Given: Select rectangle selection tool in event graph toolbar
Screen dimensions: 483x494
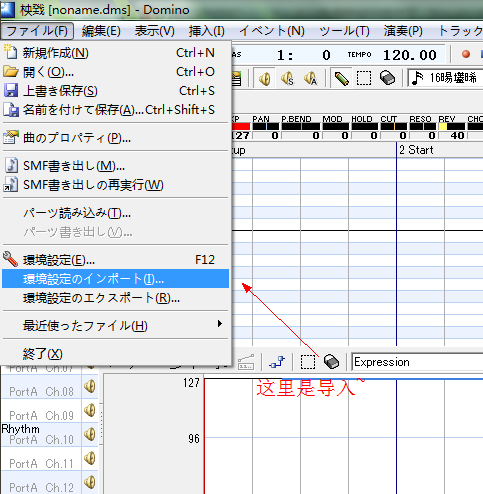Looking at the screenshot, I should pyautogui.click(x=308, y=362).
